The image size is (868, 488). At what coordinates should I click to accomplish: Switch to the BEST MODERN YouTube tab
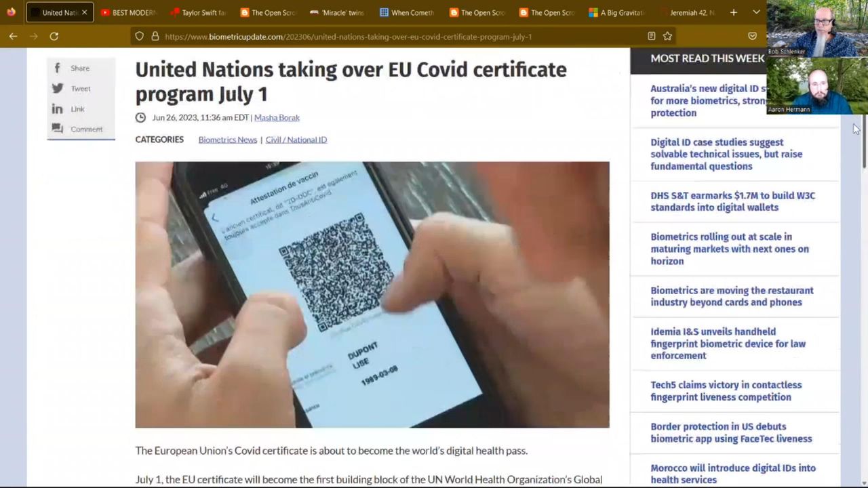point(129,12)
